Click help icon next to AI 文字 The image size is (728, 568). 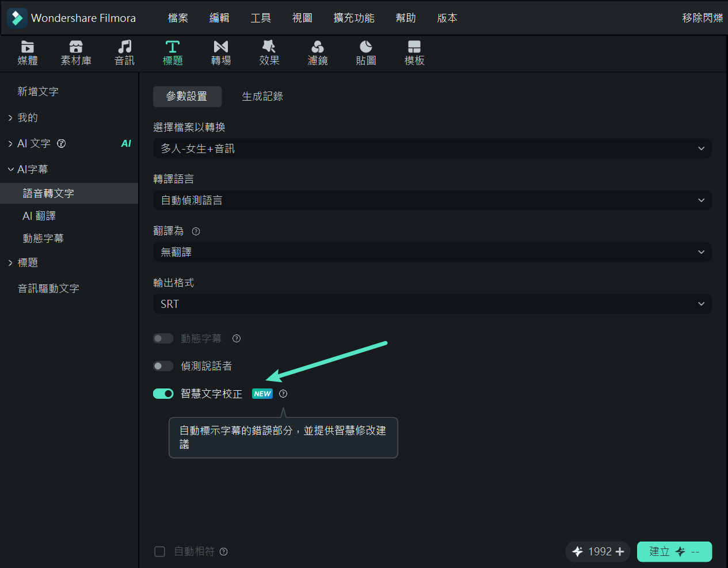62,143
